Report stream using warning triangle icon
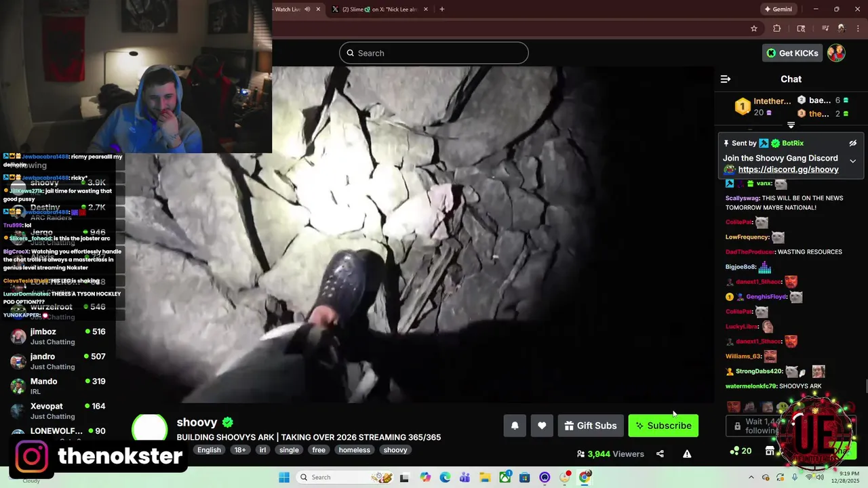Viewport: 868px width, 488px height. click(x=687, y=454)
